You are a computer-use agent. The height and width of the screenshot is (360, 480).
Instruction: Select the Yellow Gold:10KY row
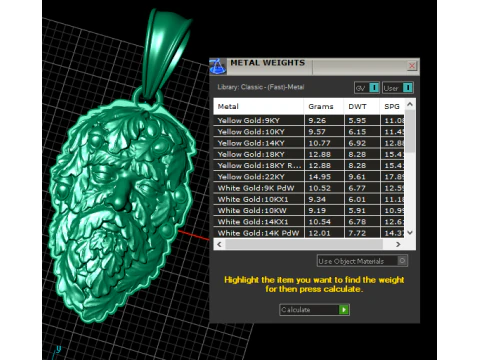(309, 132)
